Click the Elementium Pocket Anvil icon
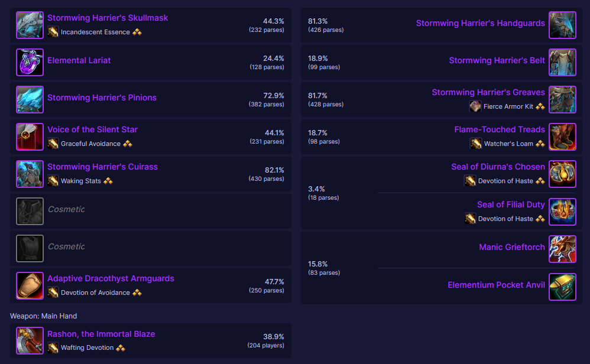The width and height of the screenshot is (590, 364). pos(562,287)
